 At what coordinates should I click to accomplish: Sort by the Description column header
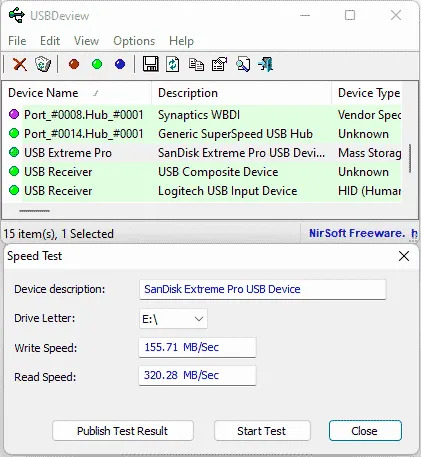pos(241,93)
